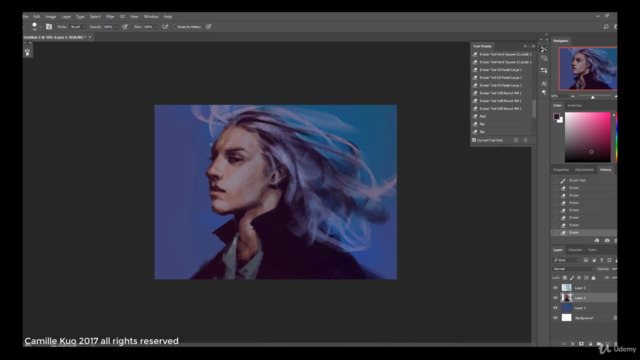Open the Image menu
640x360 pixels.
(x=51, y=17)
